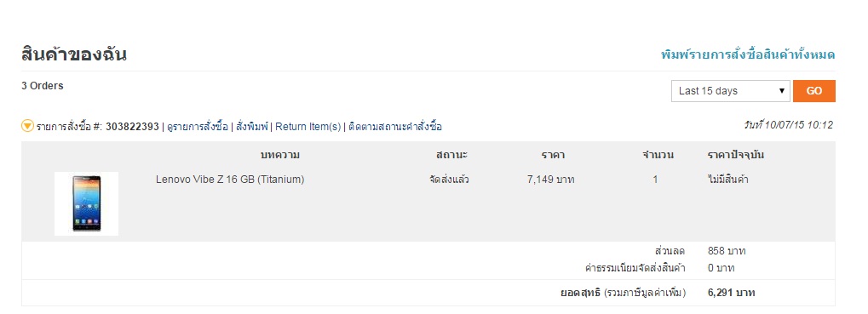This screenshot has height=314, width=868.
Task: Open the Last 15 days dropdown
Action: [x=731, y=91]
